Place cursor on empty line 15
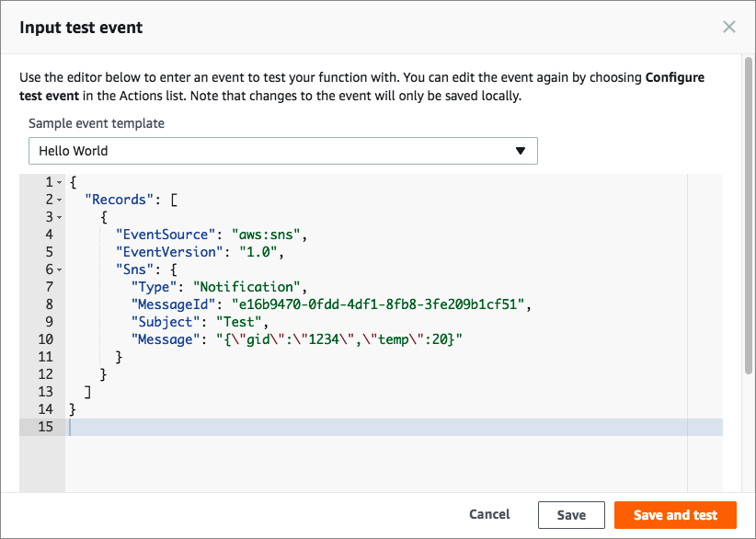This screenshot has width=756, height=539. coord(368,427)
